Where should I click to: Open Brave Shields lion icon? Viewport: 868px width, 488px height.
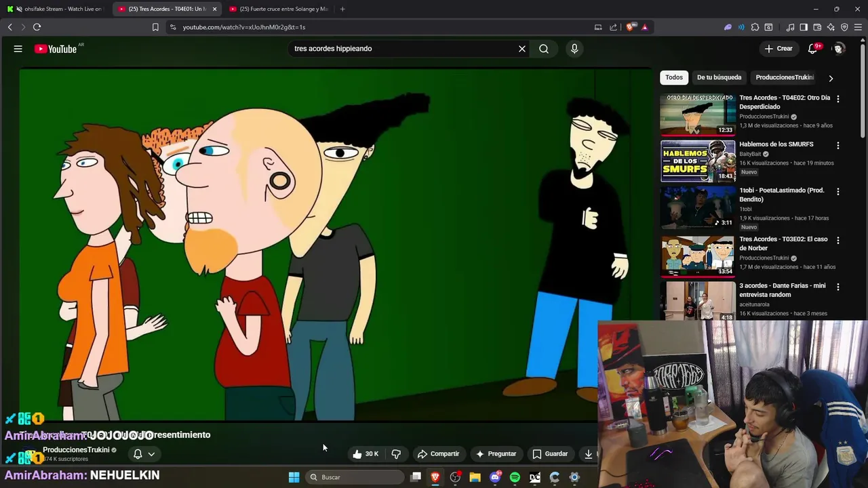(630, 27)
